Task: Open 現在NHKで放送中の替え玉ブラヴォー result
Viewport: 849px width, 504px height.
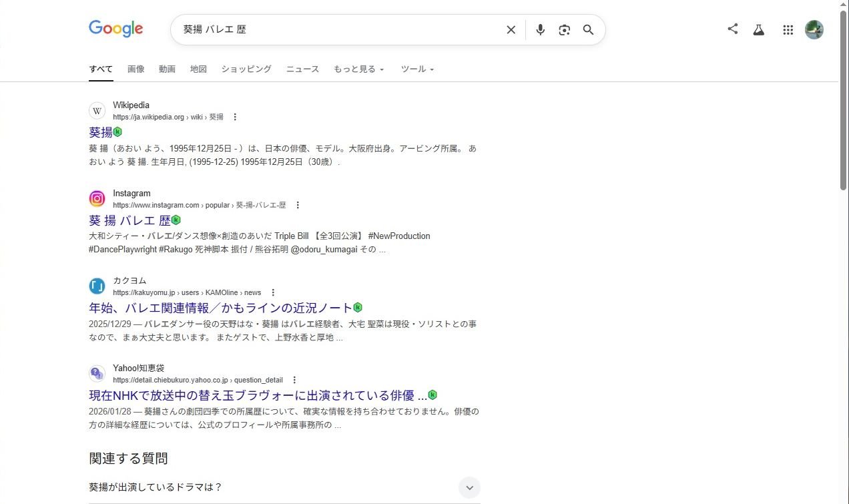Action: click(x=258, y=395)
